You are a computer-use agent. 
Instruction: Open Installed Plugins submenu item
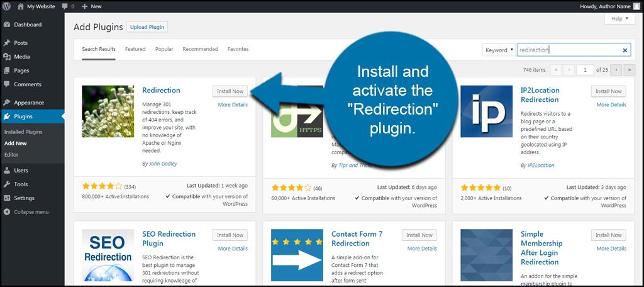tap(23, 132)
